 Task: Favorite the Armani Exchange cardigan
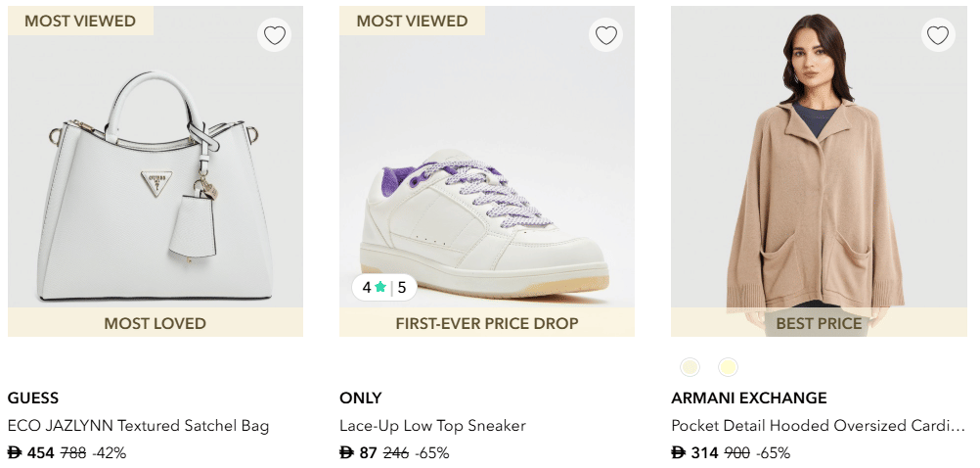938,36
